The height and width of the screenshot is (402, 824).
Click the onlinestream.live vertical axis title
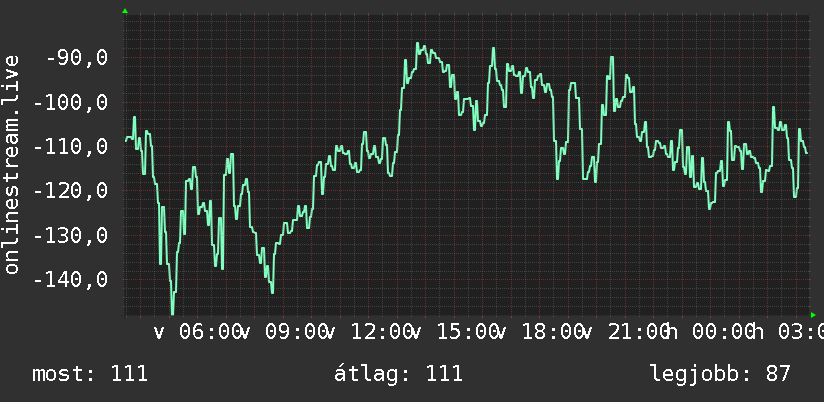tap(11, 164)
